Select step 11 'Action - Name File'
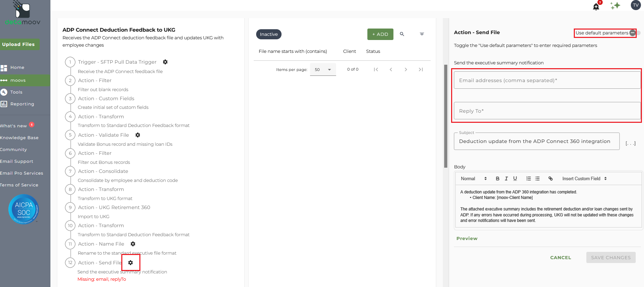This screenshot has width=644, height=287. [101, 244]
